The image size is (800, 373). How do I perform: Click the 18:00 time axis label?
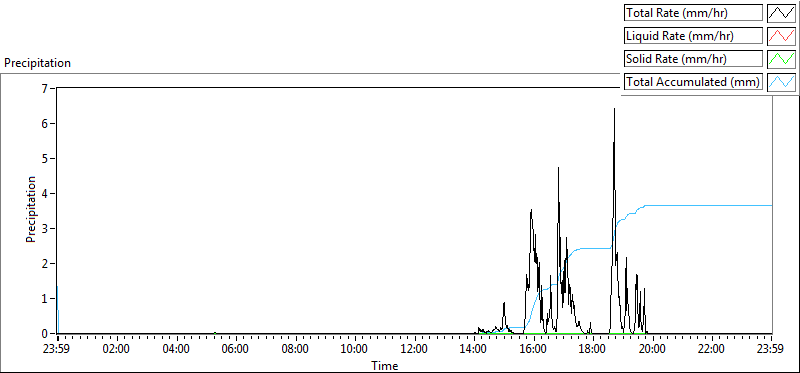coord(593,350)
